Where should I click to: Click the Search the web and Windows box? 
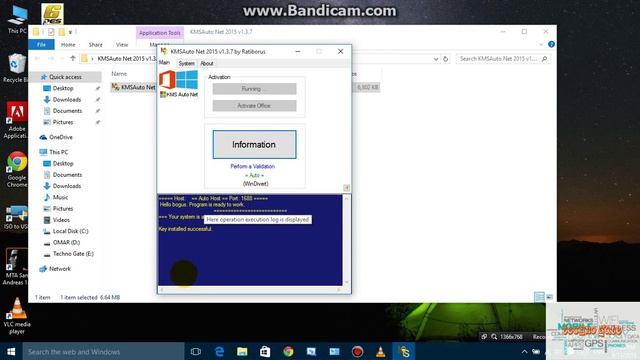point(103,351)
